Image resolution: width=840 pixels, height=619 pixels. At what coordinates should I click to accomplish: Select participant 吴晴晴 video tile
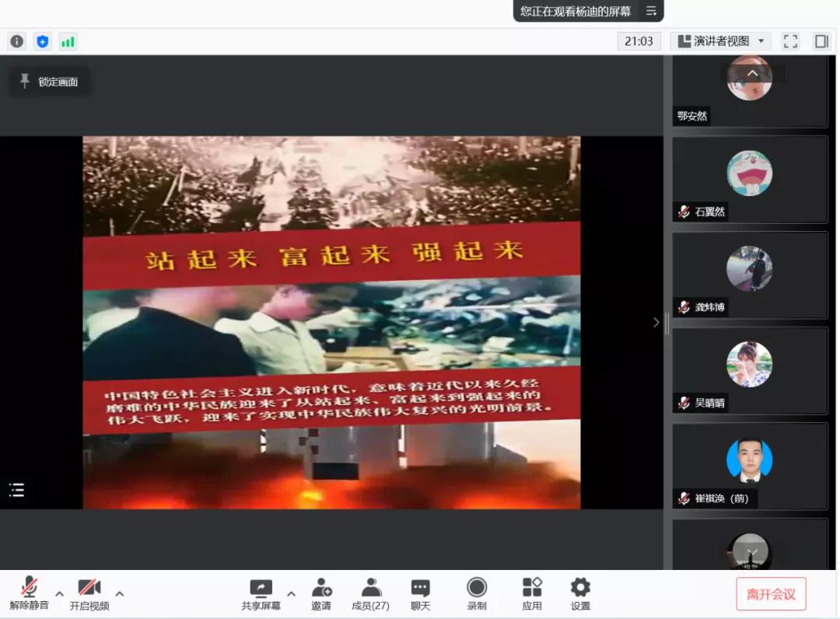click(x=749, y=369)
